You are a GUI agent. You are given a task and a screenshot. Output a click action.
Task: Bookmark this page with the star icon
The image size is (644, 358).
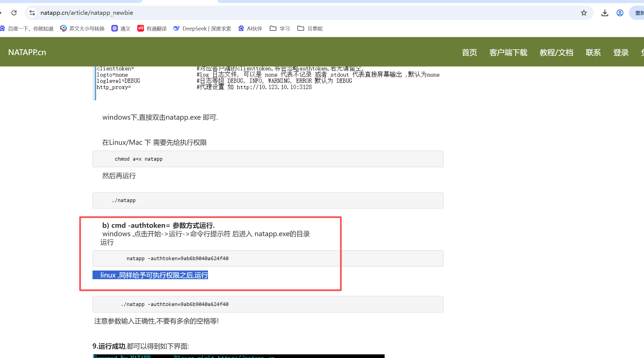click(584, 13)
